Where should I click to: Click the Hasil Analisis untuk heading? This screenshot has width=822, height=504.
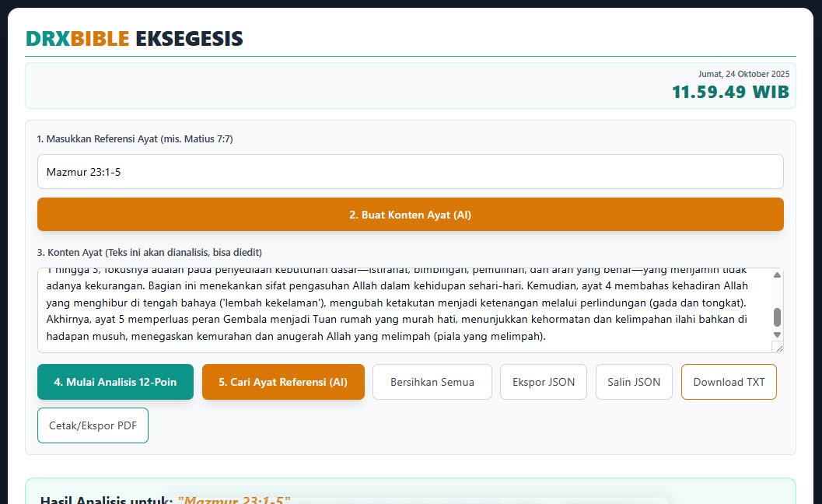[165, 499]
